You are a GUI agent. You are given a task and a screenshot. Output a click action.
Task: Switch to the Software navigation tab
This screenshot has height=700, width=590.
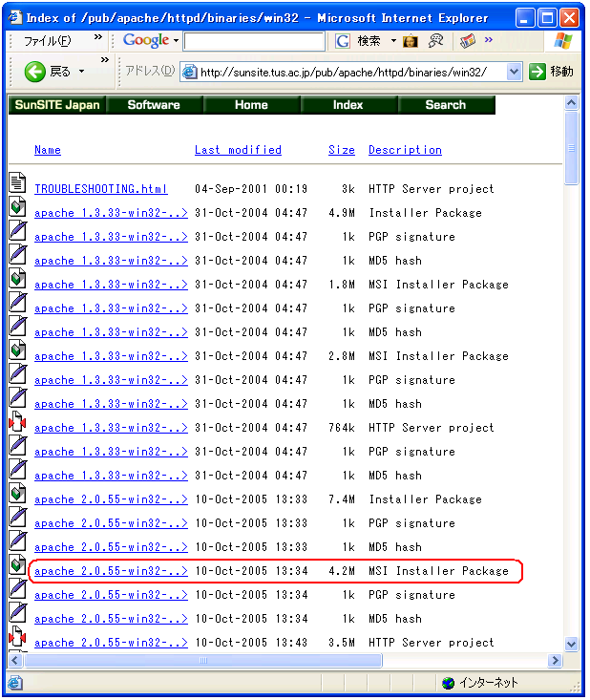tap(154, 105)
